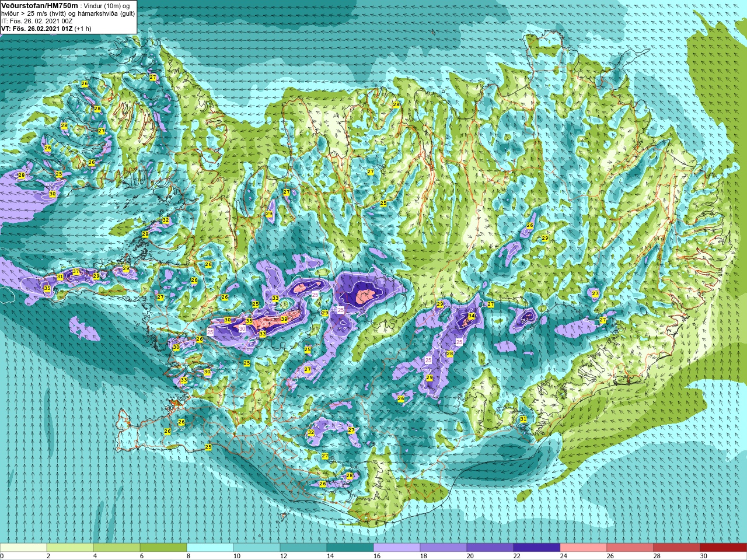Image resolution: width=747 pixels, height=560 pixels.
Task: Click the 'IT: Fös. 26. 02. 2021 00Z' line
Action: (37, 21)
